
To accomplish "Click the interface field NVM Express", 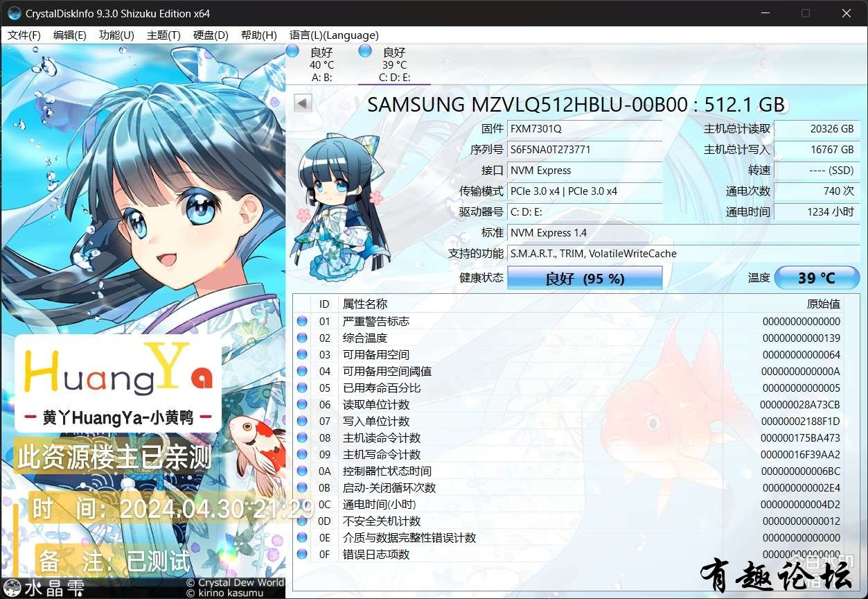I will click(x=585, y=171).
